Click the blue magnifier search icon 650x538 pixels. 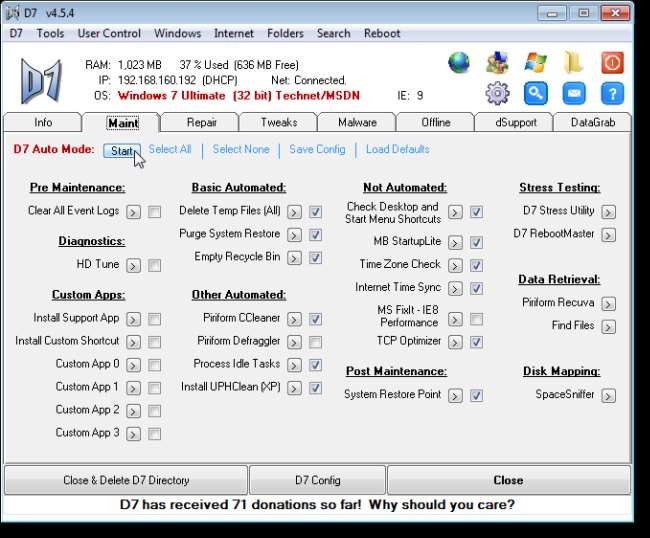(535, 94)
